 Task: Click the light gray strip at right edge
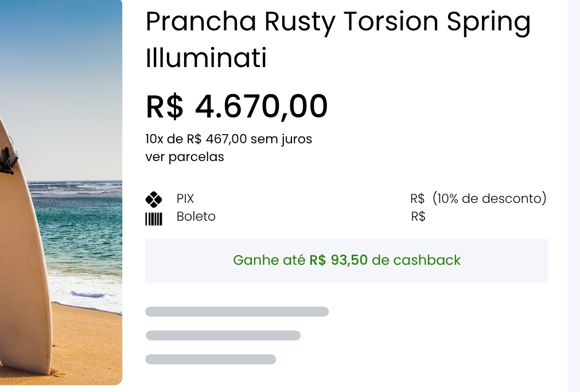click(x=574, y=195)
